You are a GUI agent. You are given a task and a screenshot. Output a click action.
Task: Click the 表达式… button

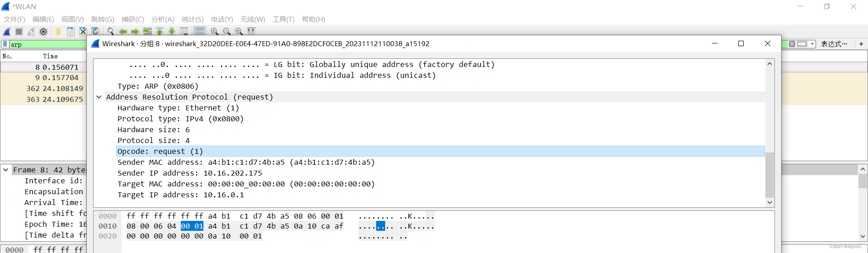coord(834,44)
